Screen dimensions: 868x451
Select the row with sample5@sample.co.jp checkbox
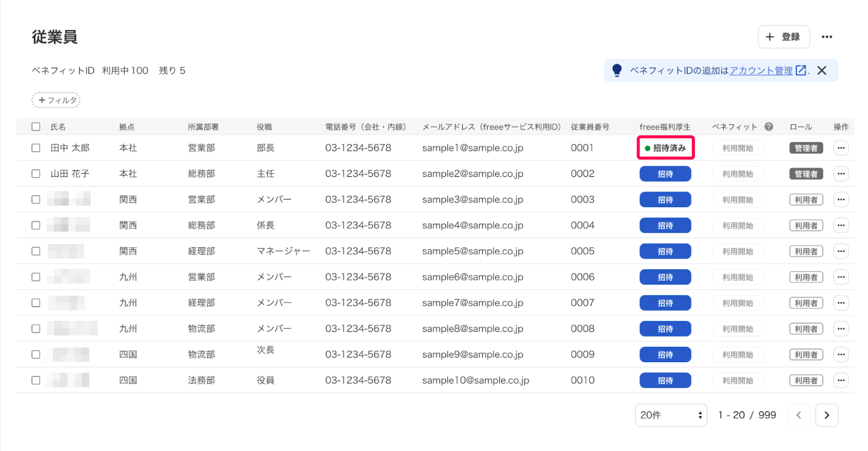click(x=36, y=252)
